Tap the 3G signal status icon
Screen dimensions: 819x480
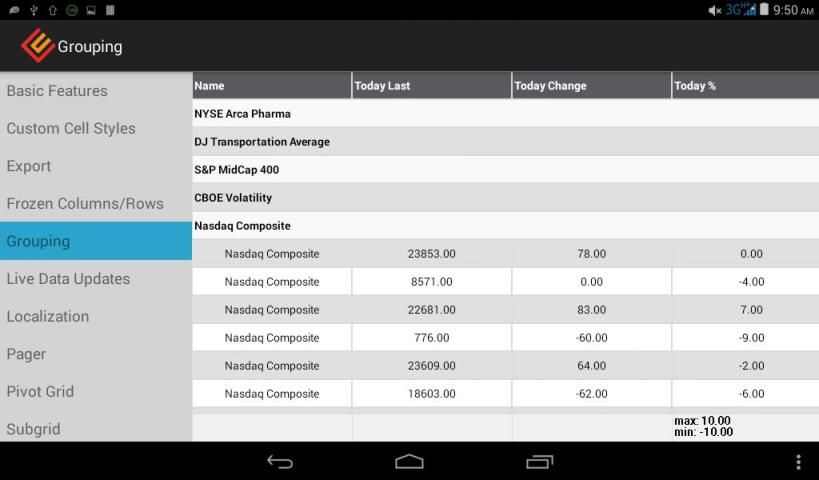click(740, 10)
